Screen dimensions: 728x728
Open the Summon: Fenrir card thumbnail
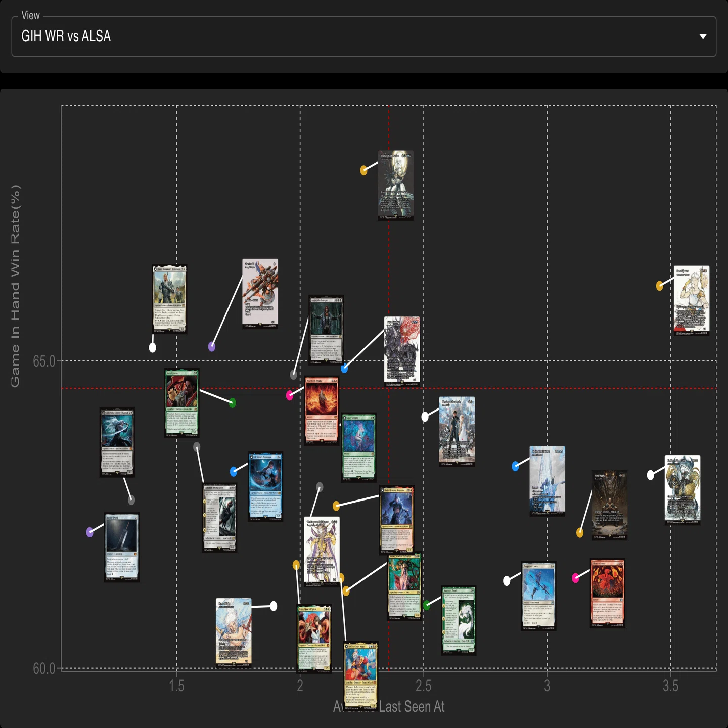point(459,620)
